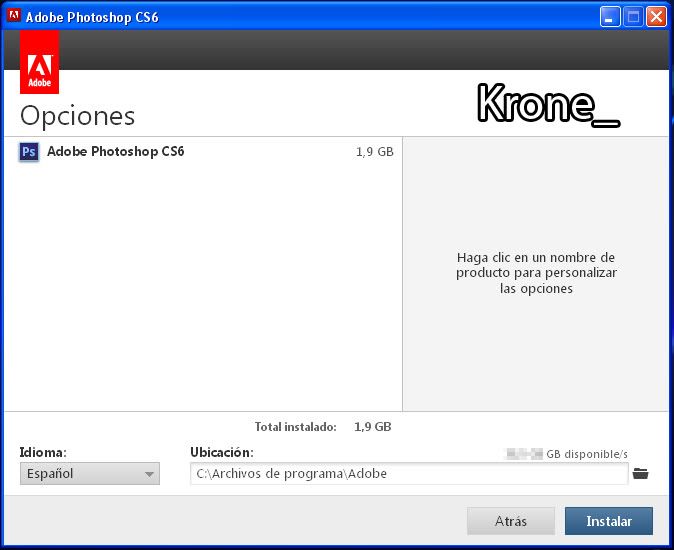Image resolution: width=674 pixels, height=550 pixels.
Task: Click the title bar Adobe icon
Action: point(14,15)
